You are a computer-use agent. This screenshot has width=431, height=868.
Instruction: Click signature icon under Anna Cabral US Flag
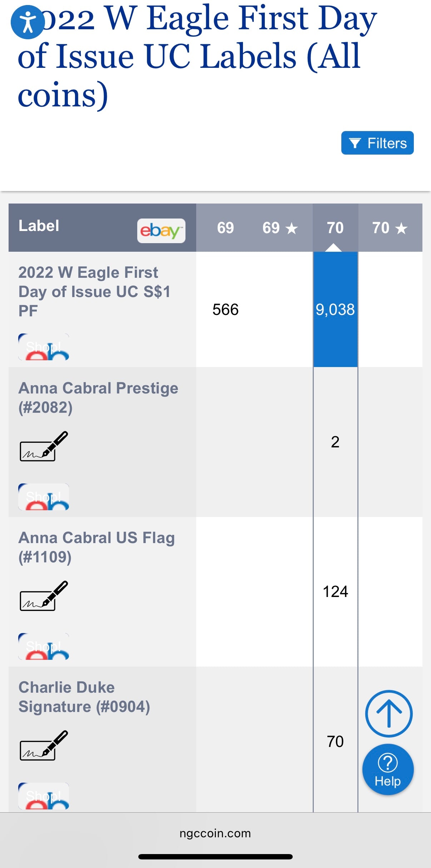click(x=44, y=596)
